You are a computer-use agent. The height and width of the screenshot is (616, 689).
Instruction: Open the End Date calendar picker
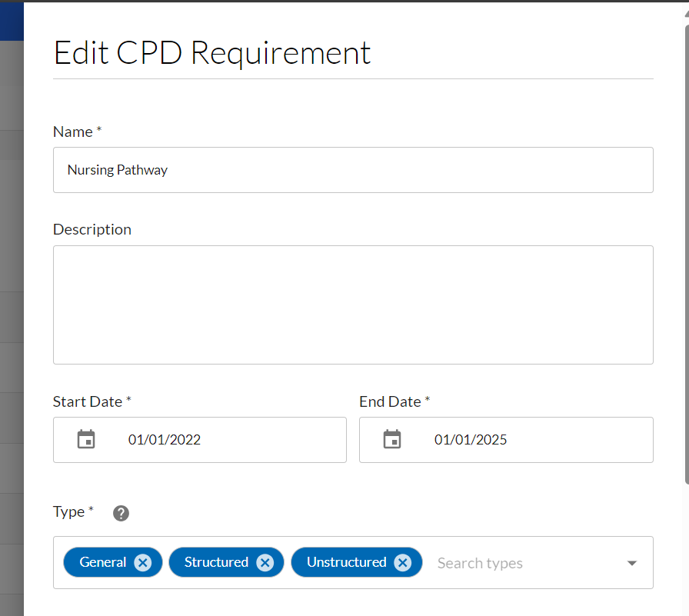(x=392, y=439)
